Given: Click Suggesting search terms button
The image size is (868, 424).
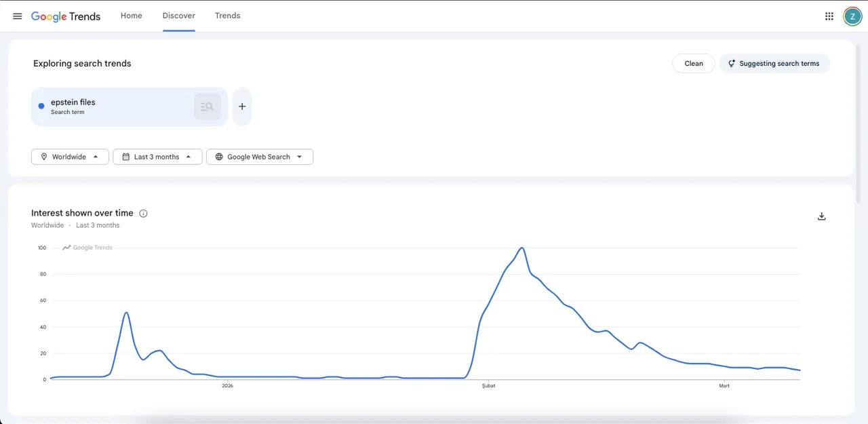Looking at the screenshot, I should click(x=774, y=64).
